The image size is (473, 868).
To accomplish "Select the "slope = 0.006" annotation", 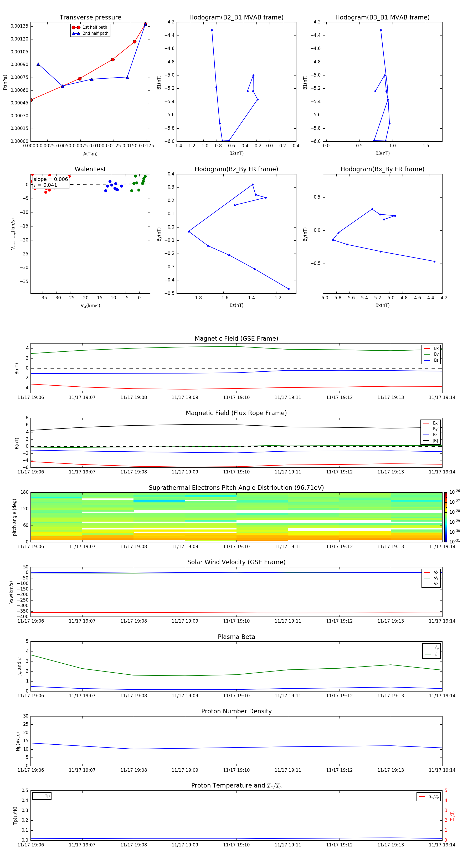I will (51, 179).
